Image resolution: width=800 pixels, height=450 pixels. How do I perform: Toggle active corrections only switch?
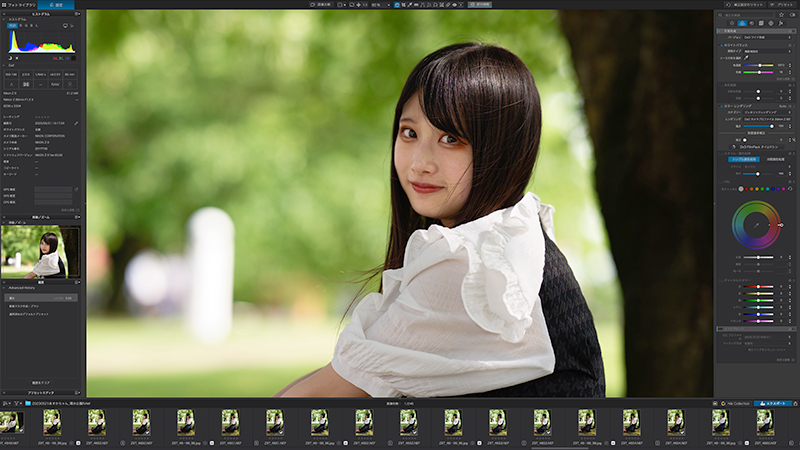coord(792,15)
